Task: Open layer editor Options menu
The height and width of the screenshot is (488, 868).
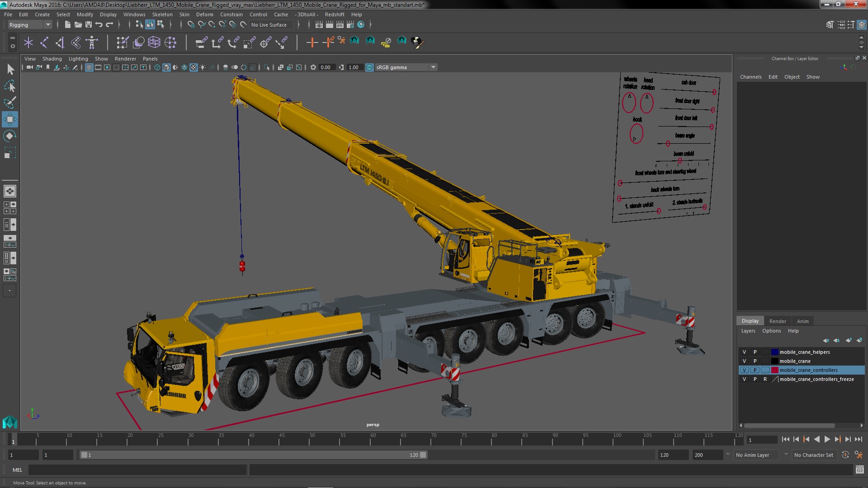Action: pyautogui.click(x=771, y=331)
